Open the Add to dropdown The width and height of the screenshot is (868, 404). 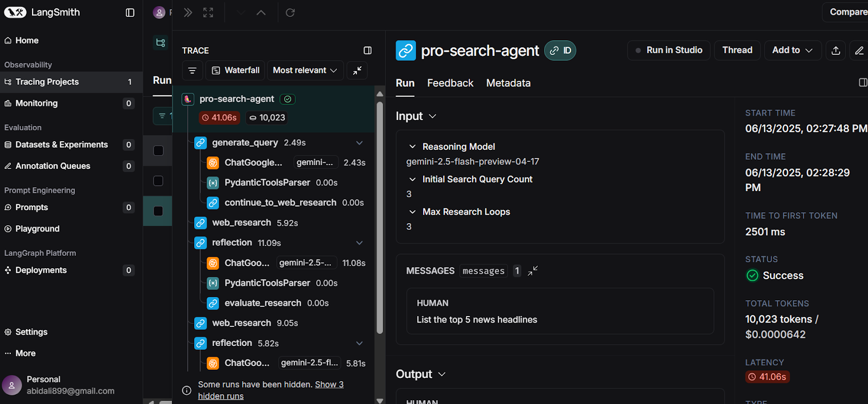coord(793,50)
